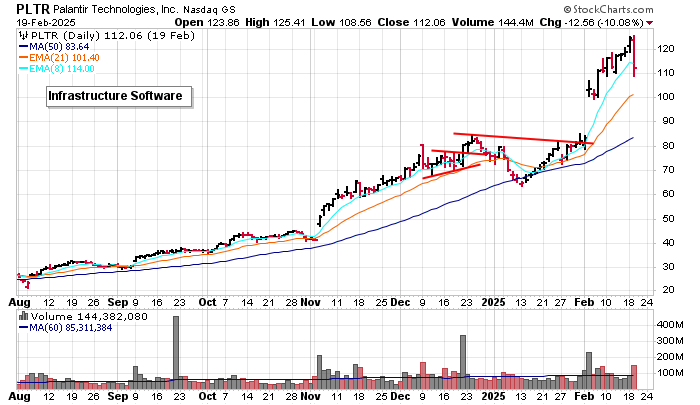Click the 400M volume axis label
The width and height of the screenshot is (700, 405).
click(x=670, y=325)
